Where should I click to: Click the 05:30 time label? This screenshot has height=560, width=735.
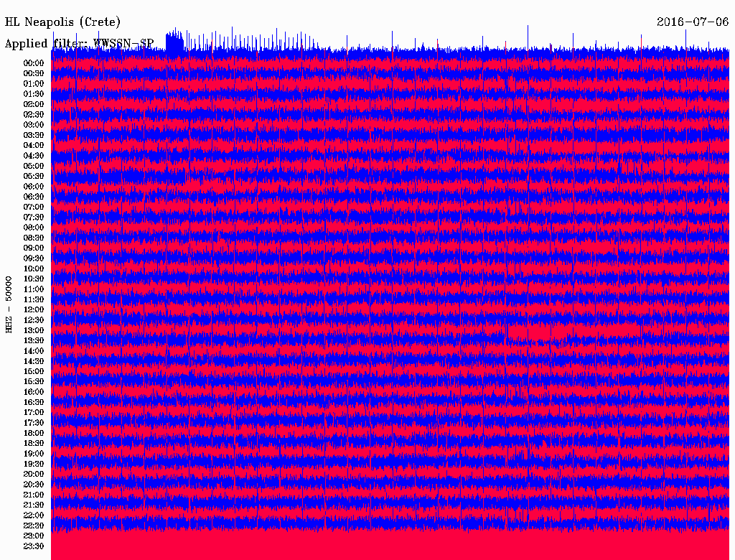[x=34, y=177]
